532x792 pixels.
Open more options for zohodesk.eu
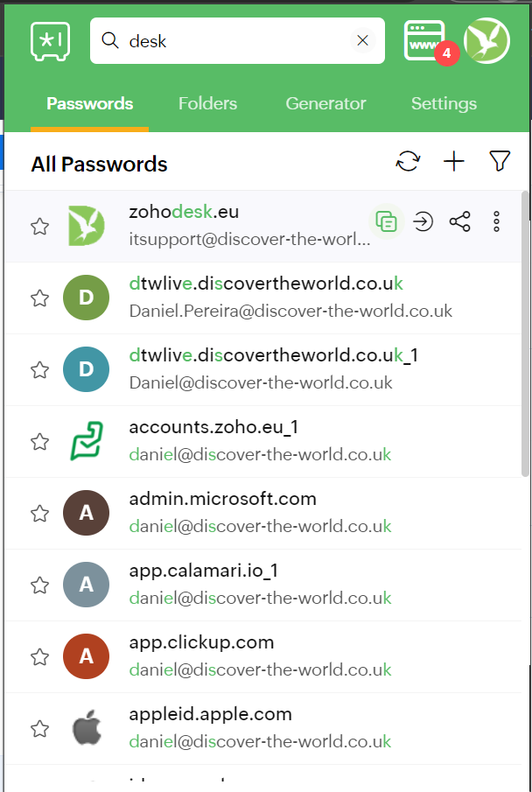497,222
